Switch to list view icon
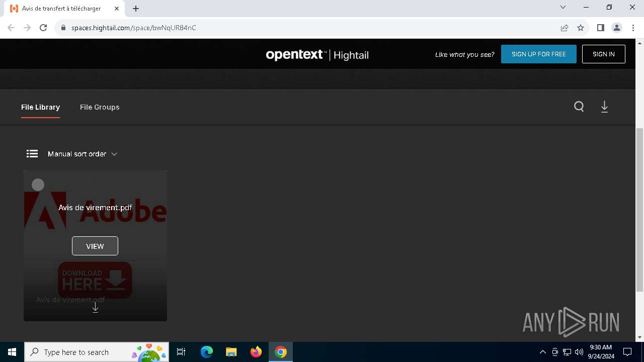The height and width of the screenshot is (362, 644). coord(32,154)
